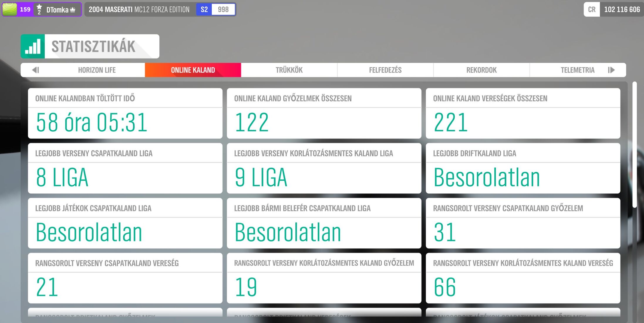Viewport: 644px width, 323px height.
Task: Click the 31 ranked wins value
Action: coord(445,232)
